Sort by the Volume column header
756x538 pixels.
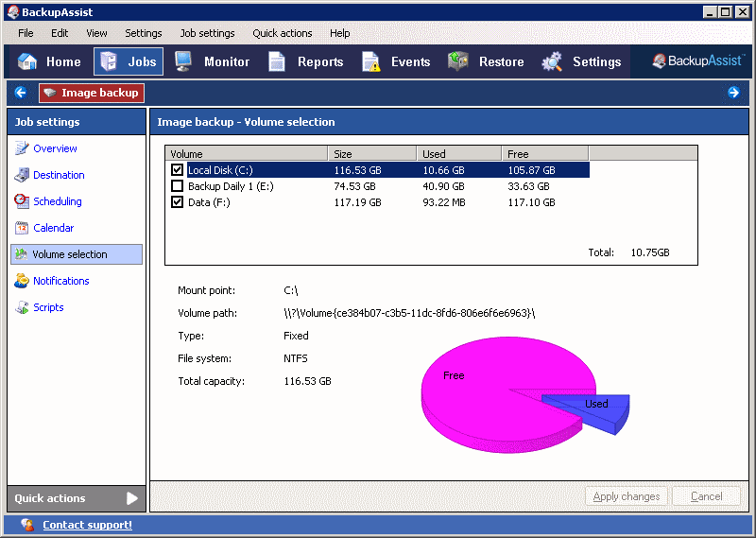tap(247, 153)
